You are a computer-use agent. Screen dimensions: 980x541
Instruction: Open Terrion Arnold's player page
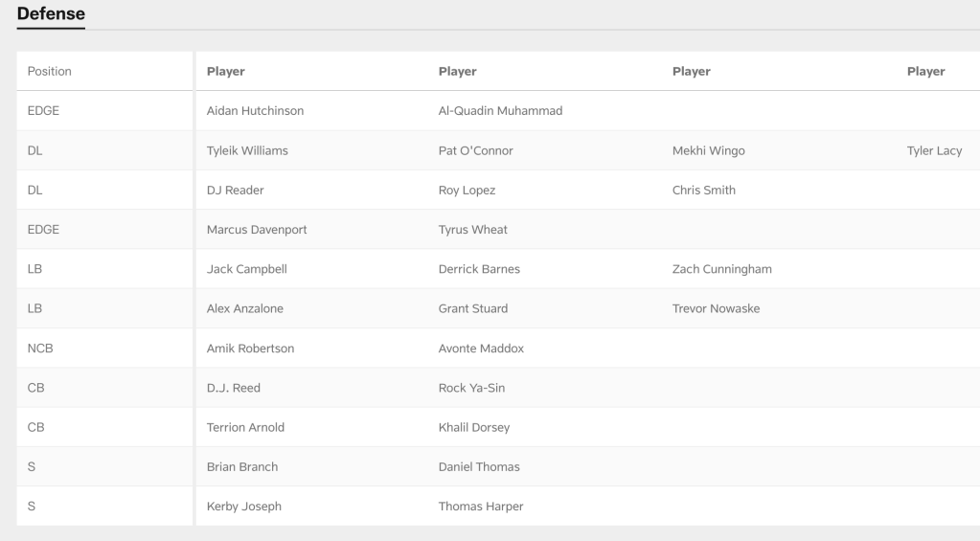pyautogui.click(x=245, y=427)
